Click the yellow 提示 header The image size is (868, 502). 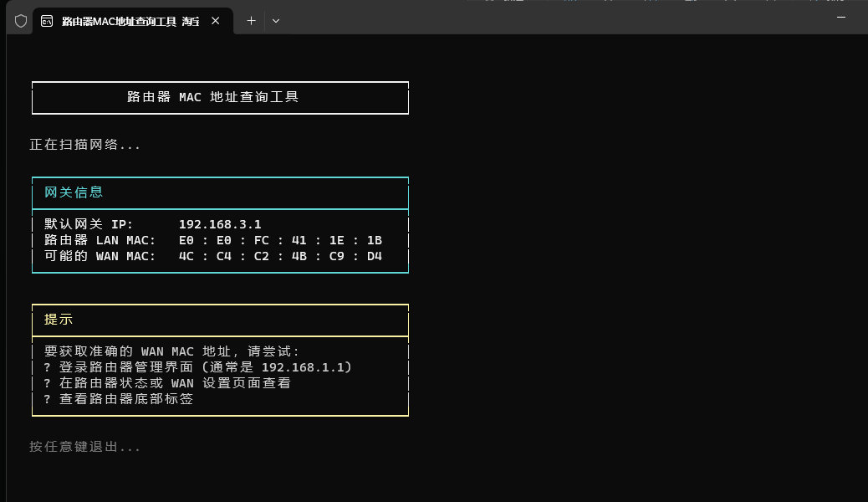tap(59, 319)
